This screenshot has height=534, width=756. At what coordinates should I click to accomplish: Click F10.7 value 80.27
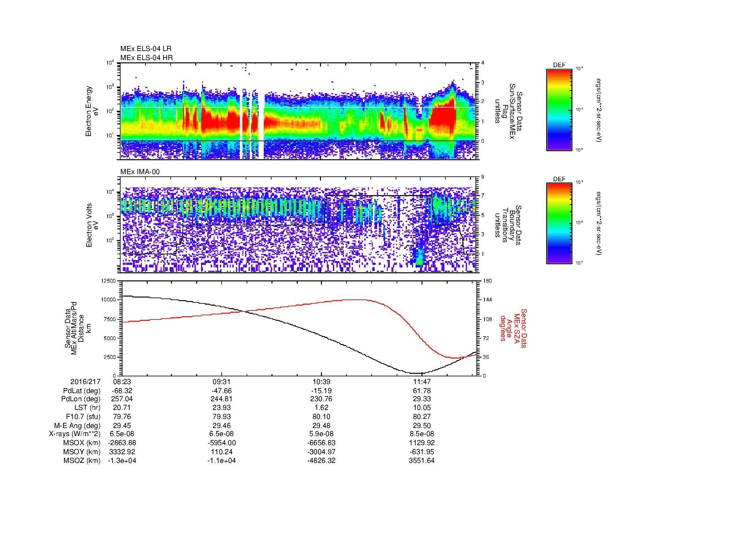421,416
